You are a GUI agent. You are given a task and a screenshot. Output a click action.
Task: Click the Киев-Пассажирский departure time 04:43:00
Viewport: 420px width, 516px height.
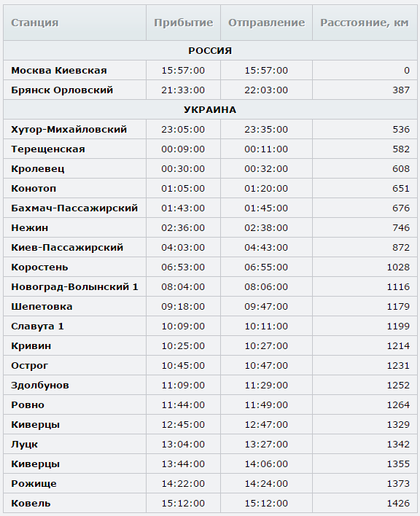266,248
